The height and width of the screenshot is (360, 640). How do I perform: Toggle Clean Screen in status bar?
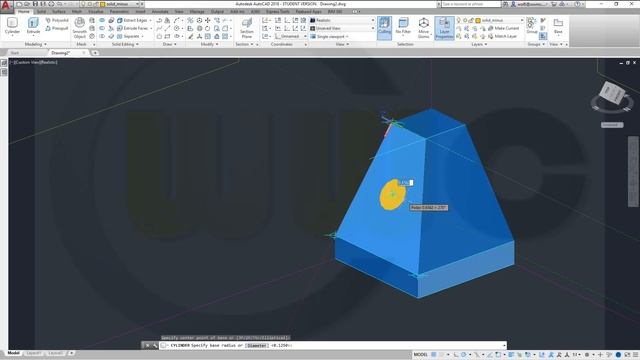point(627,355)
